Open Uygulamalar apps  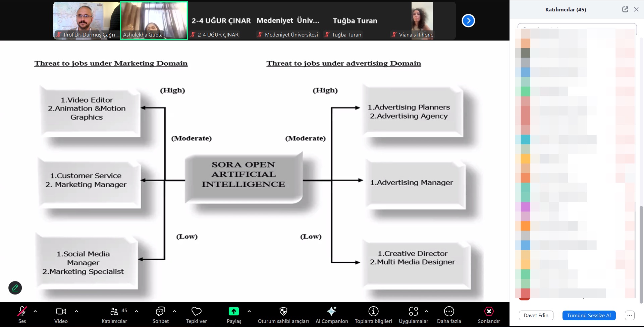pyautogui.click(x=414, y=315)
